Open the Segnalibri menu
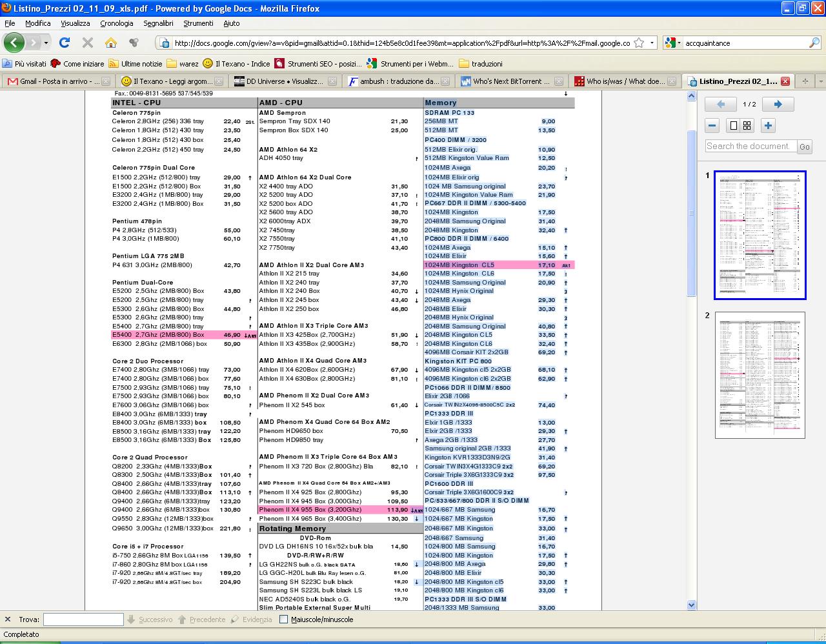Image resolution: width=826 pixels, height=644 pixels. tap(158, 23)
